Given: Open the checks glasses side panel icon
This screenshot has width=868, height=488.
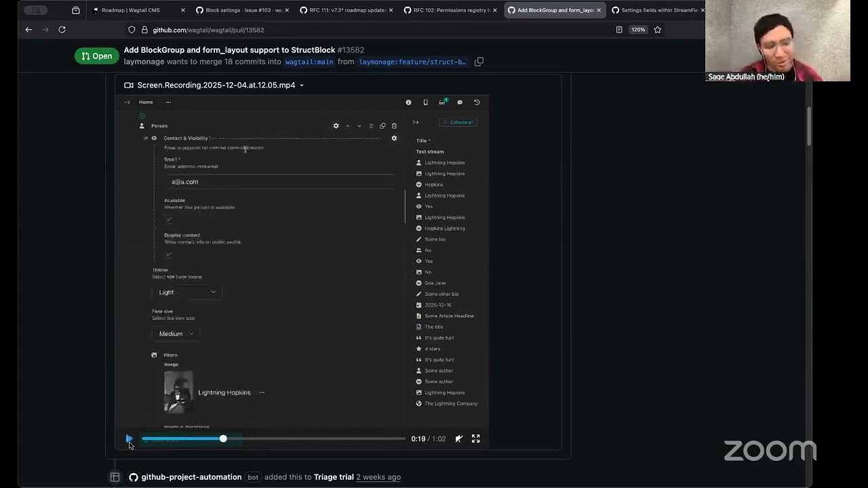Looking at the screenshot, I should coord(442,102).
